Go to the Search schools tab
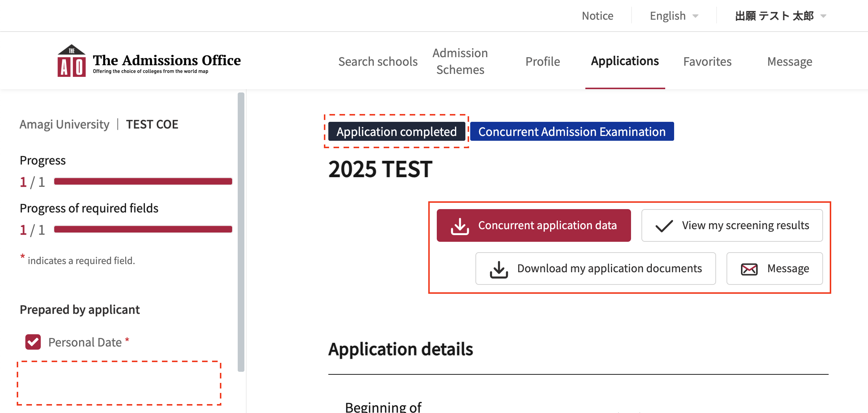 coord(378,62)
